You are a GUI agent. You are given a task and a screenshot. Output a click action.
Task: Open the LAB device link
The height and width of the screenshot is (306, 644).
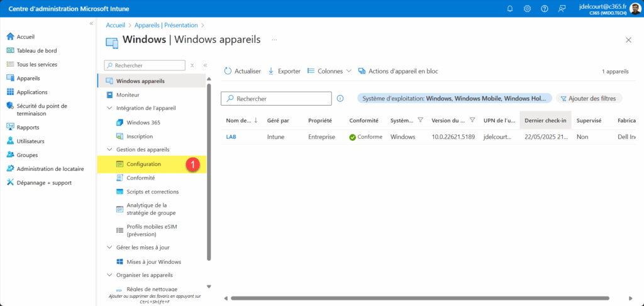click(x=231, y=136)
